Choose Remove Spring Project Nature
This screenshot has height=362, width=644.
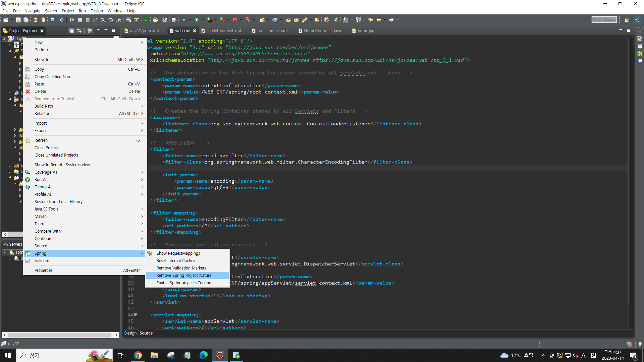pyautogui.click(x=187, y=276)
